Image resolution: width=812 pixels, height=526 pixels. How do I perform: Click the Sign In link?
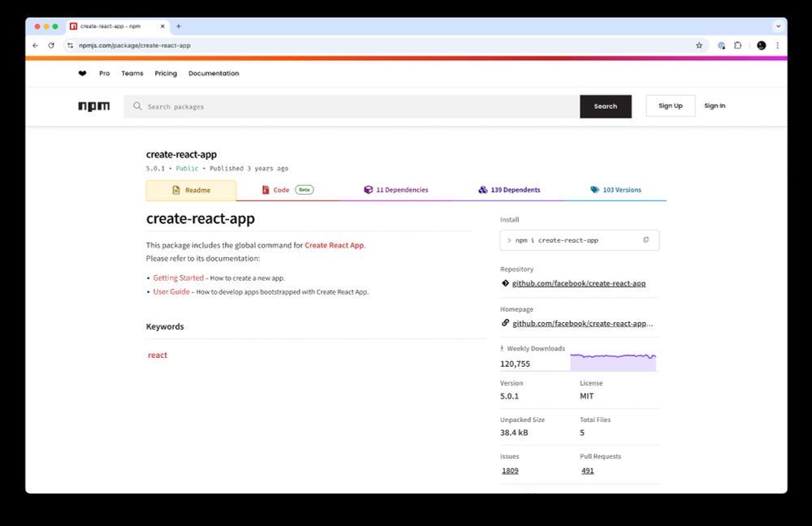[715, 106]
